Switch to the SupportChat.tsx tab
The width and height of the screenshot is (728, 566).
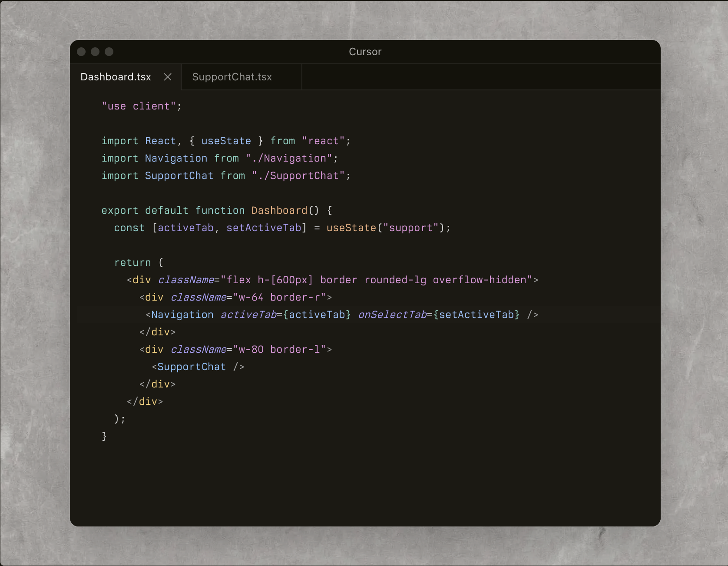[232, 77]
